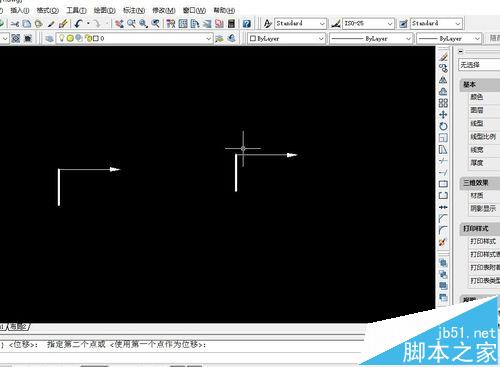
Task: Open the Layer Properties Manager icon
Action: 49,39
